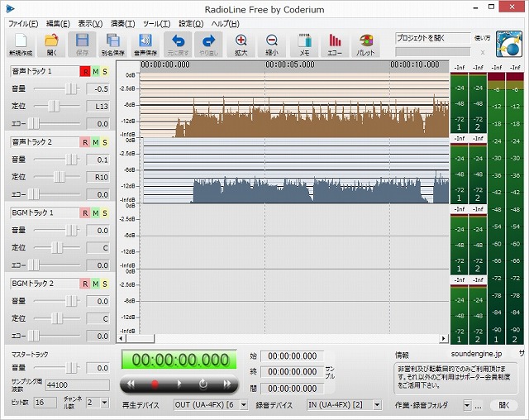Click the horizontal timeline scrollbar thumb
This screenshot has height=420, width=529.
[140, 338]
